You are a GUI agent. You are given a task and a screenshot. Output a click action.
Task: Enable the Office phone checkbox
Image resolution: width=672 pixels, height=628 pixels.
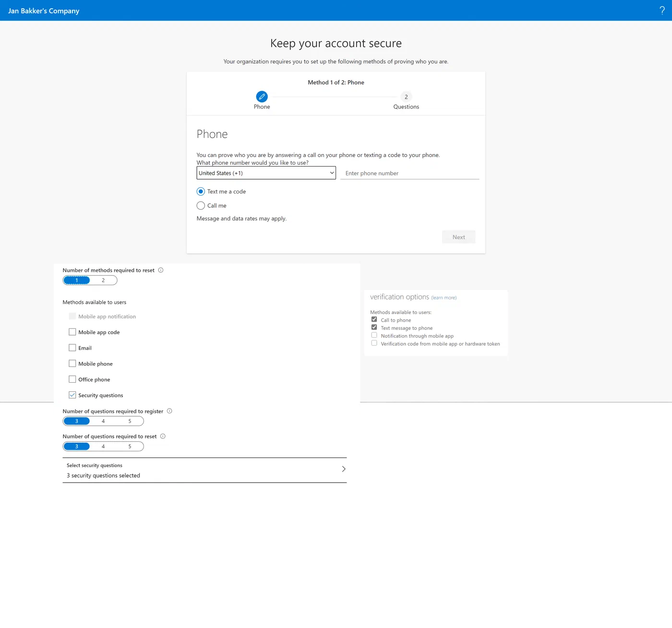point(72,379)
